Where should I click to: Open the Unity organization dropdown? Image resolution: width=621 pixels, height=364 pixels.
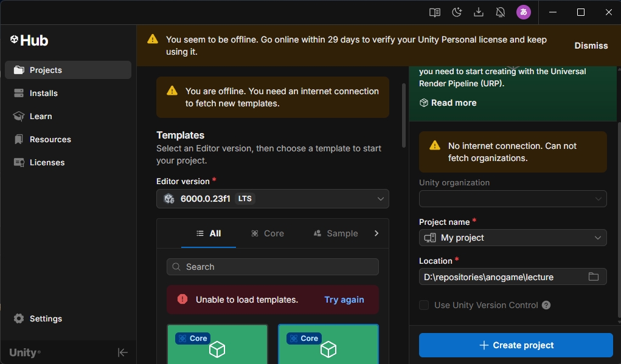point(512,199)
